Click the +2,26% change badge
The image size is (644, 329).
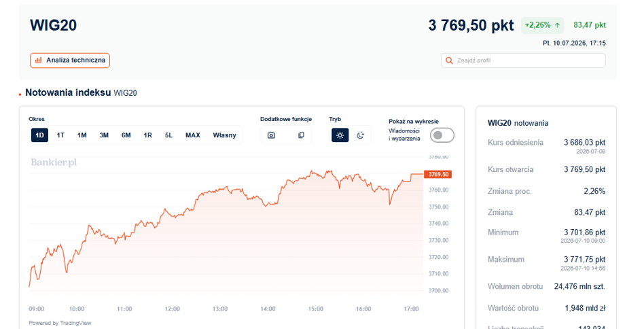542,25
